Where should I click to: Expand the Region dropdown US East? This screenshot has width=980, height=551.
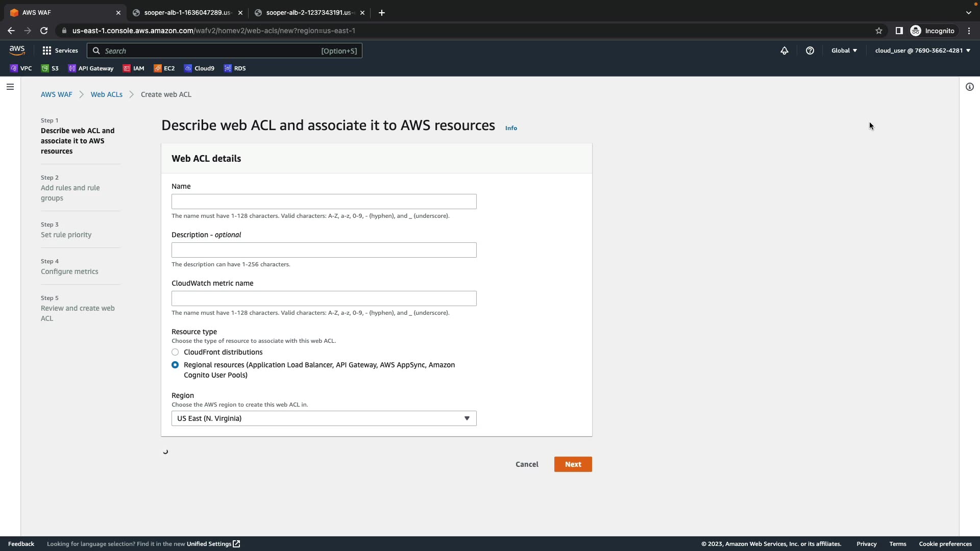(324, 418)
